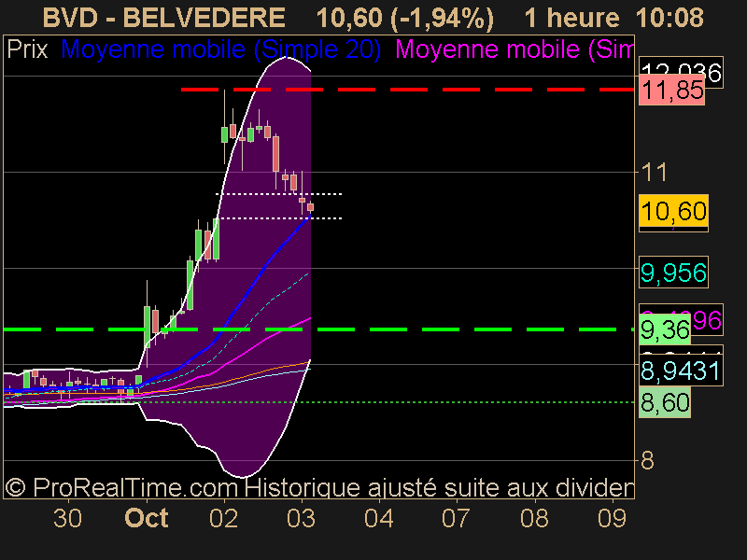The height and width of the screenshot is (560, 747).
Task: Click the 11 value on price axis
Action: click(655, 173)
